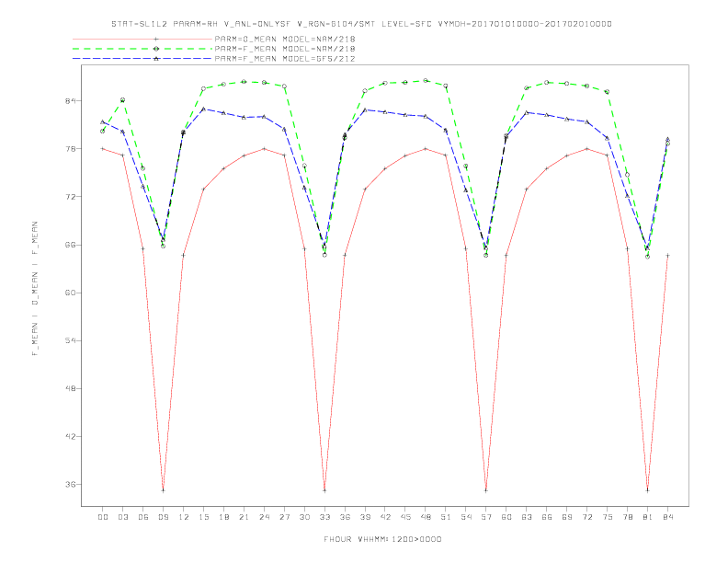
Task: Click y-axis tick label 48
Action: (71, 388)
